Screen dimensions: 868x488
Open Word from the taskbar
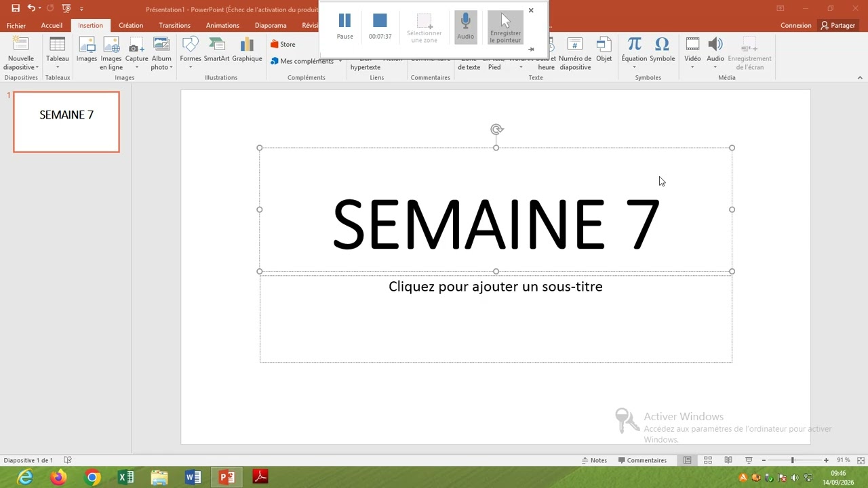193,477
